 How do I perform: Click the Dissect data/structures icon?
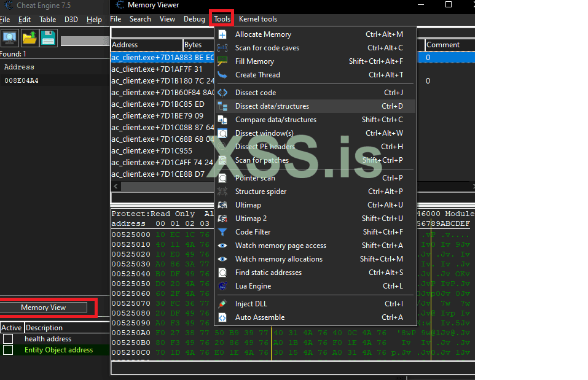pos(222,106)
